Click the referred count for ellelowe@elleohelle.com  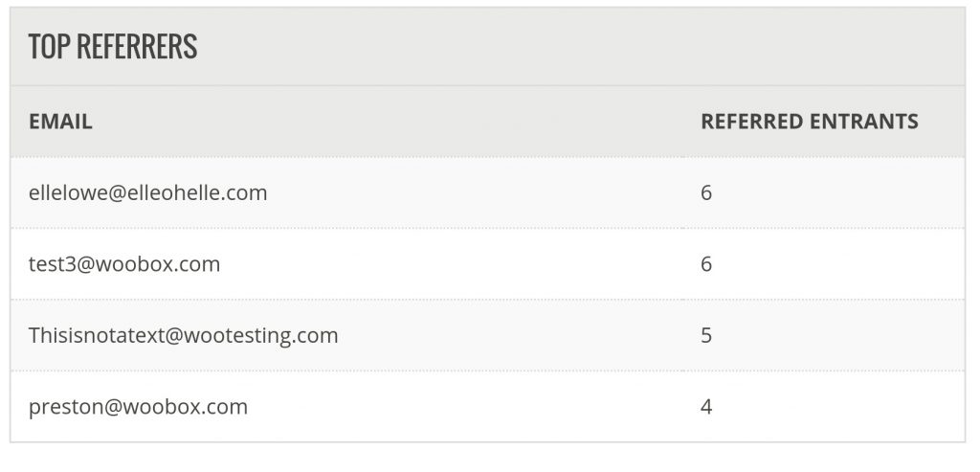[706, 192]
